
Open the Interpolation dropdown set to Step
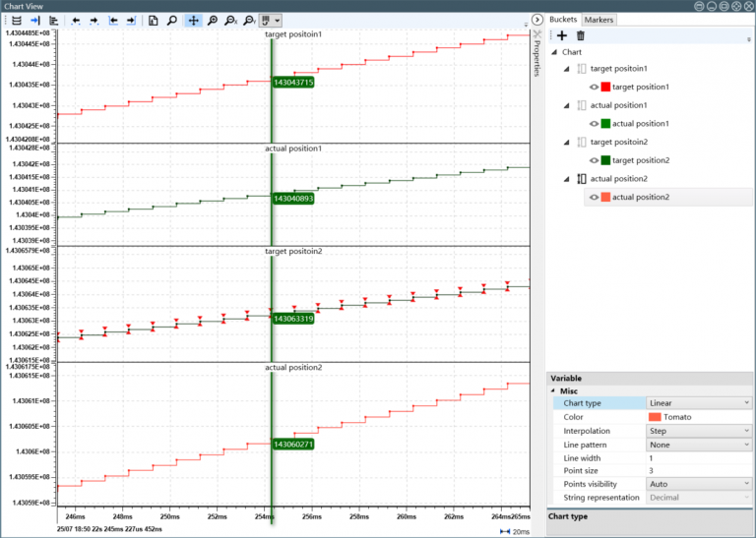point(699,431)
